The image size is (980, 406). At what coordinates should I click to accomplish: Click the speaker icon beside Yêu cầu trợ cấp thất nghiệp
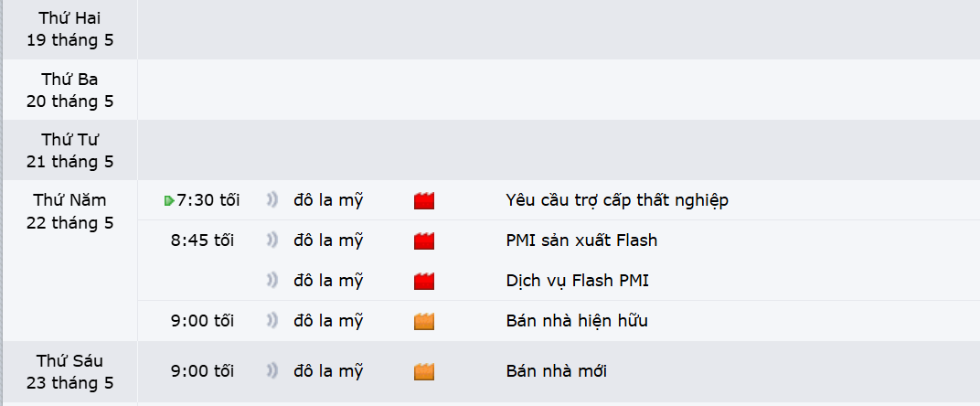click(x=272, y=201)
